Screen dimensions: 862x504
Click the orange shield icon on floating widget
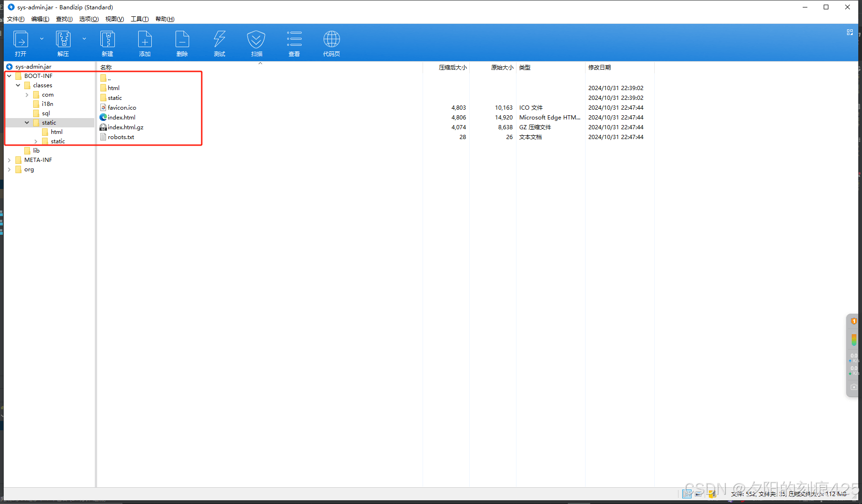pos(854,321)
